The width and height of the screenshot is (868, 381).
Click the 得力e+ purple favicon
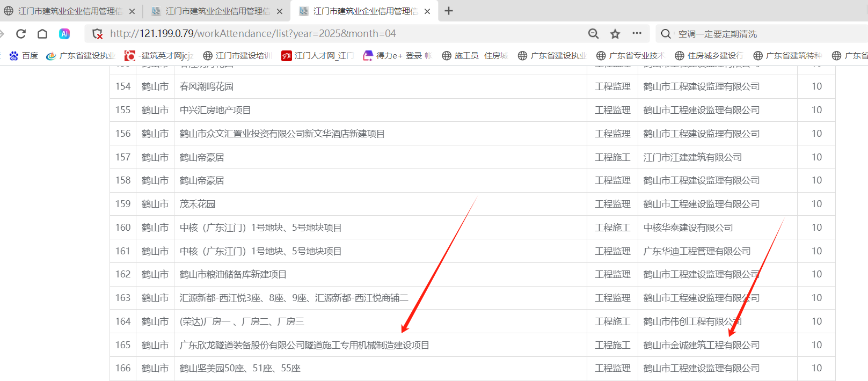pos(368,55)
